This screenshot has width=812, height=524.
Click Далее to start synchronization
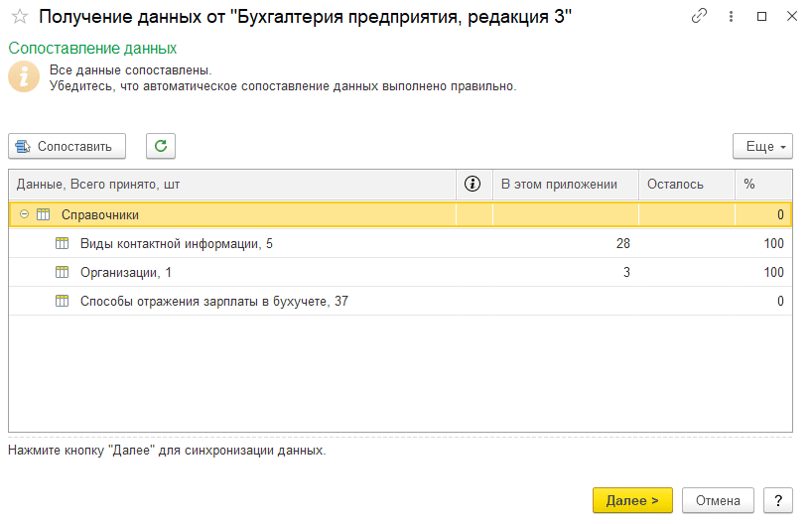coord(632,500)
